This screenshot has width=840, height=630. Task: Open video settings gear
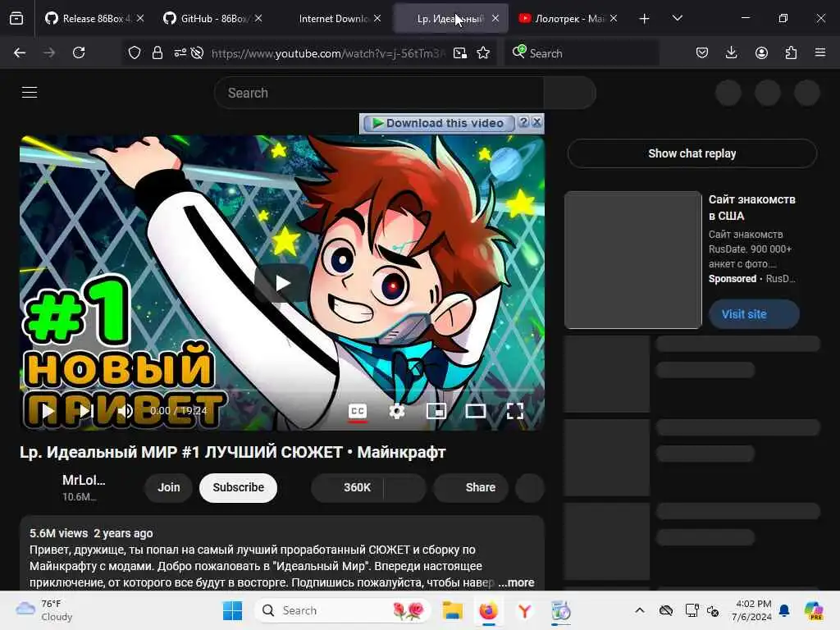pos(397,412)
